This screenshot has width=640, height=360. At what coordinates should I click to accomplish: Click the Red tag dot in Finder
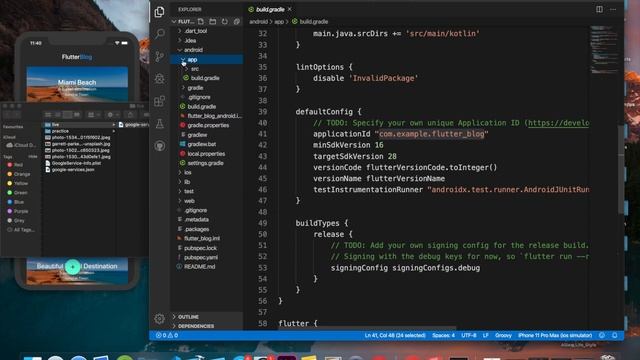tap(10, 165)
